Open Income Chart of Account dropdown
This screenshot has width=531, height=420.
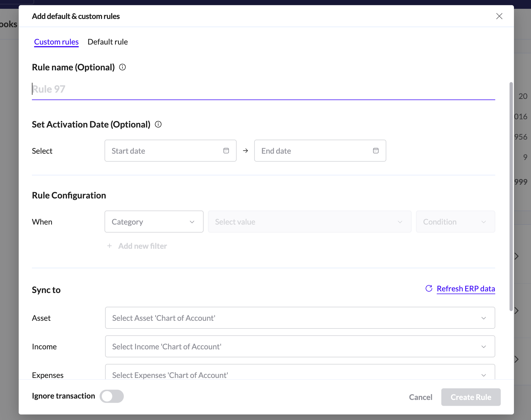point(300,346)
